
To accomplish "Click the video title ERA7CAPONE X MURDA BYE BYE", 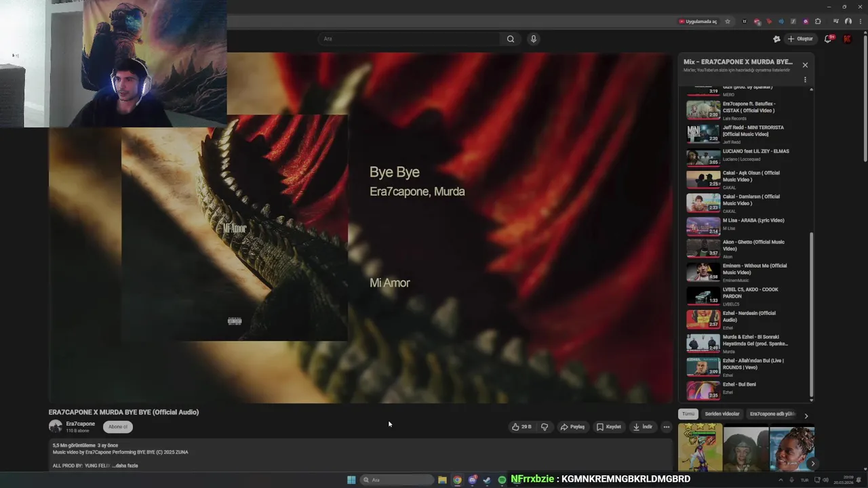I will coord(123,412).
